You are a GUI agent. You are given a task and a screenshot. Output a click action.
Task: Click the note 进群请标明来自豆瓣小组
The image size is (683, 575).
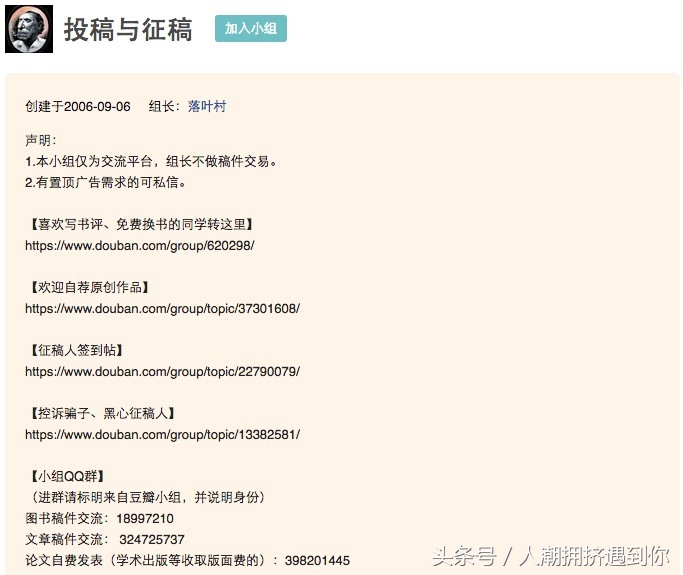pos(148,497)
